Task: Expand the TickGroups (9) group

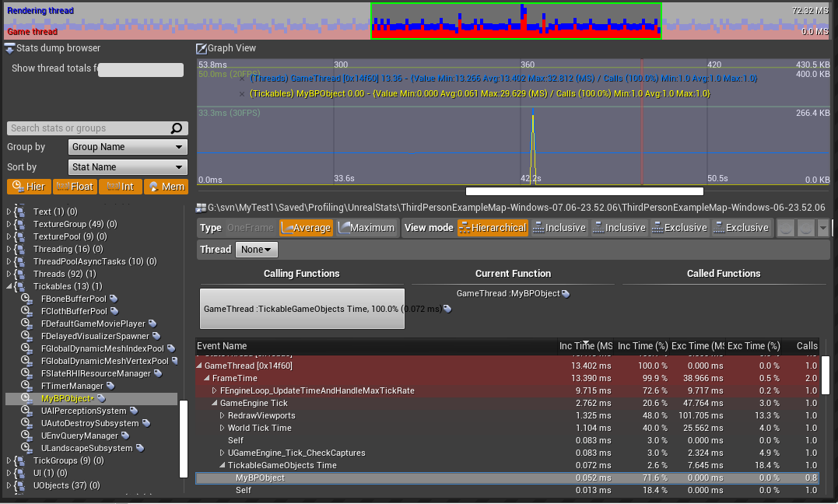Action: (9, 460)
